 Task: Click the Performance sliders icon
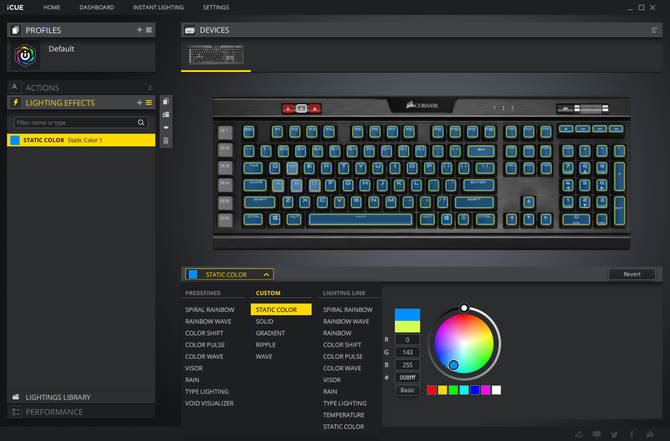pyautogui.click(x=16, y=412)
